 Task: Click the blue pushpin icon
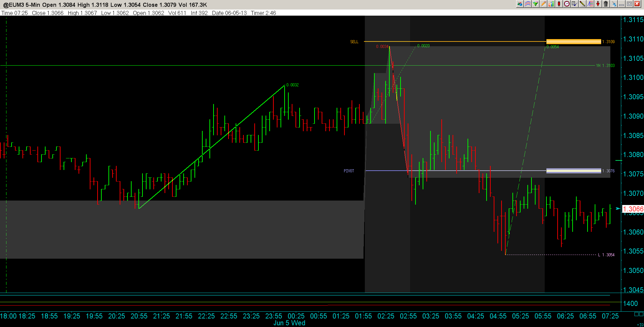[614, 4]
